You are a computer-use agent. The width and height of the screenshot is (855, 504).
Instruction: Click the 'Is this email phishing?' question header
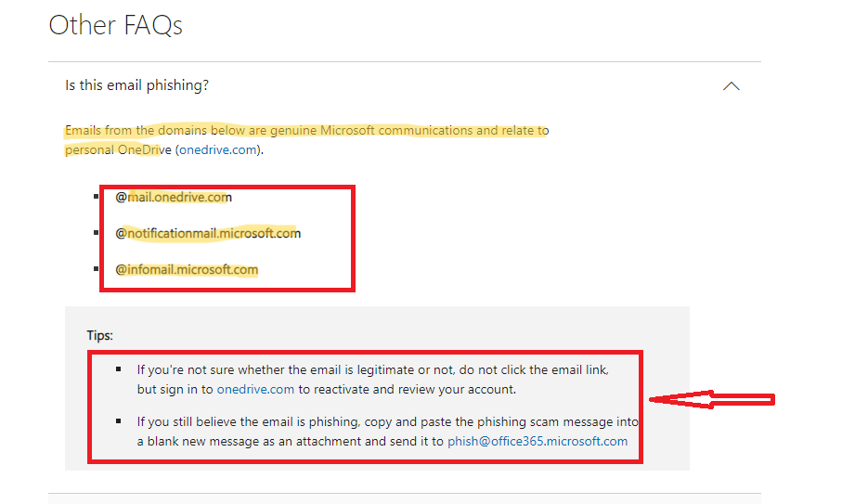(x=136, y=85)
